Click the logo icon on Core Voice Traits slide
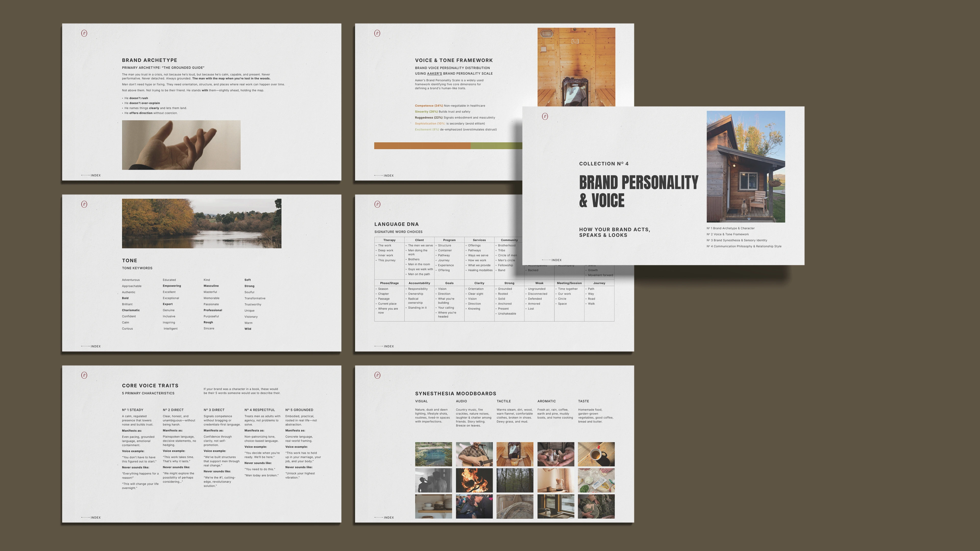The height and width of the screenshot is (551, 980). pyautogui.click(x=84, y=375)
